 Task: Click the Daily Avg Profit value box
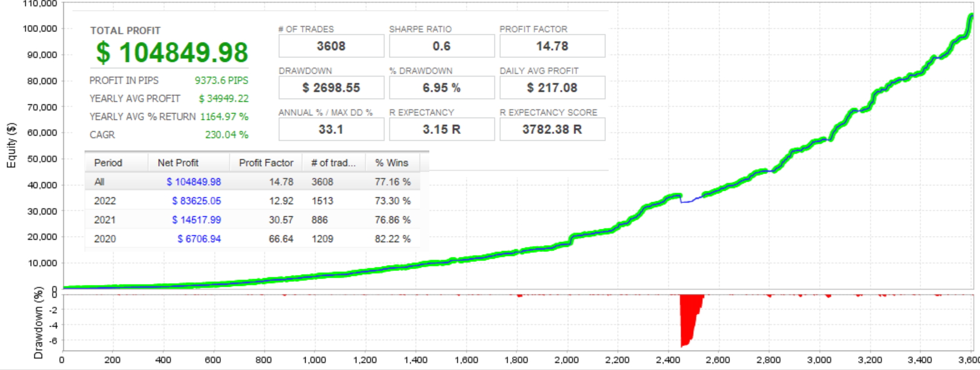pyautogui.click(x=552, y=88)
